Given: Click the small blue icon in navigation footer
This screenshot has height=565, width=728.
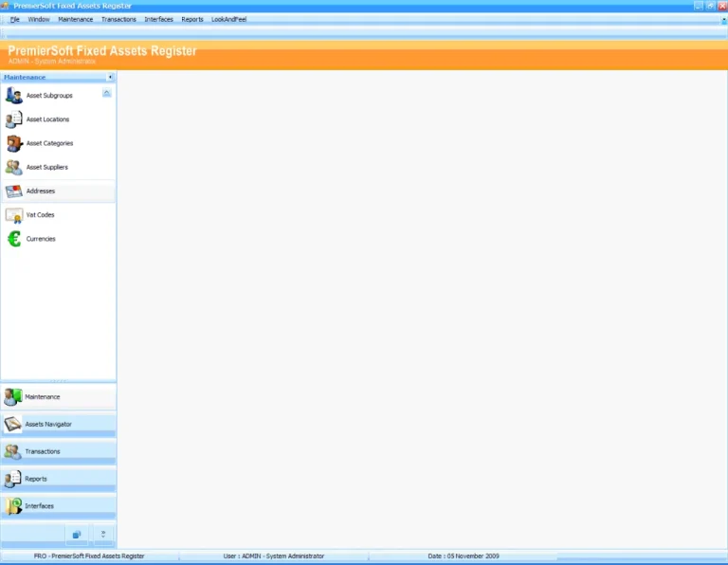Looking at the screenshot, I should [x=77, y=535].
